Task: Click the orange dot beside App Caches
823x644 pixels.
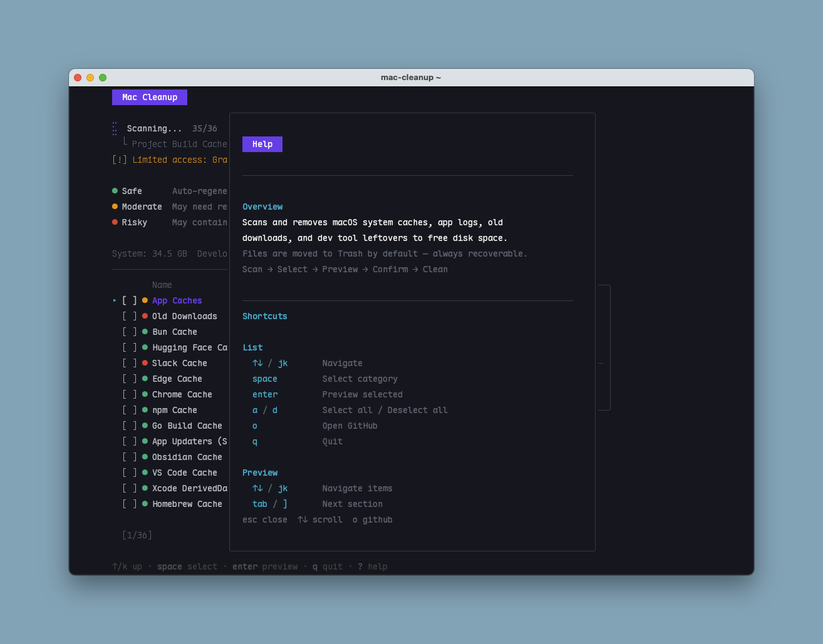Action: pyautogui.click(x=145, y=300)
